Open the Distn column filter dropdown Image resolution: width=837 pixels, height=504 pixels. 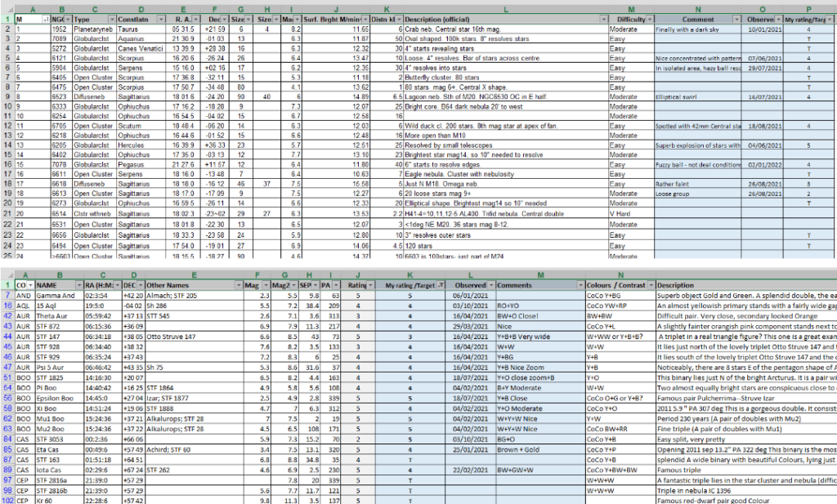click(399, 20)
